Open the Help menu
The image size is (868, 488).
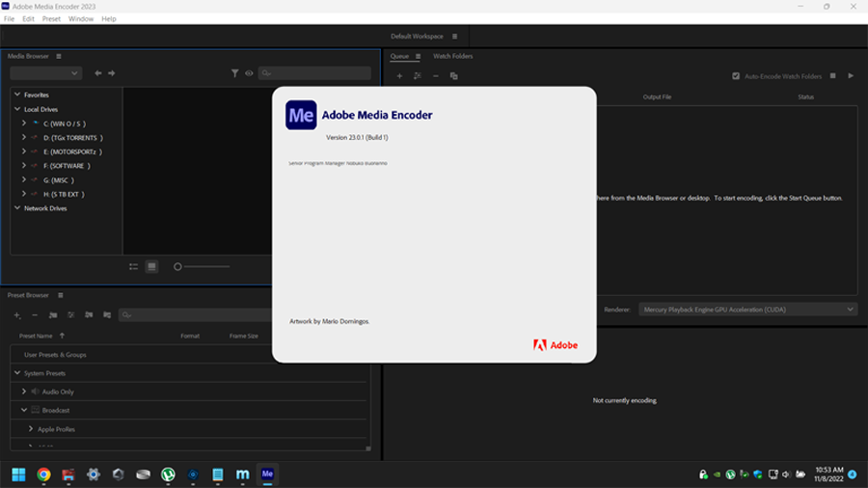click(x=108, y=19)
